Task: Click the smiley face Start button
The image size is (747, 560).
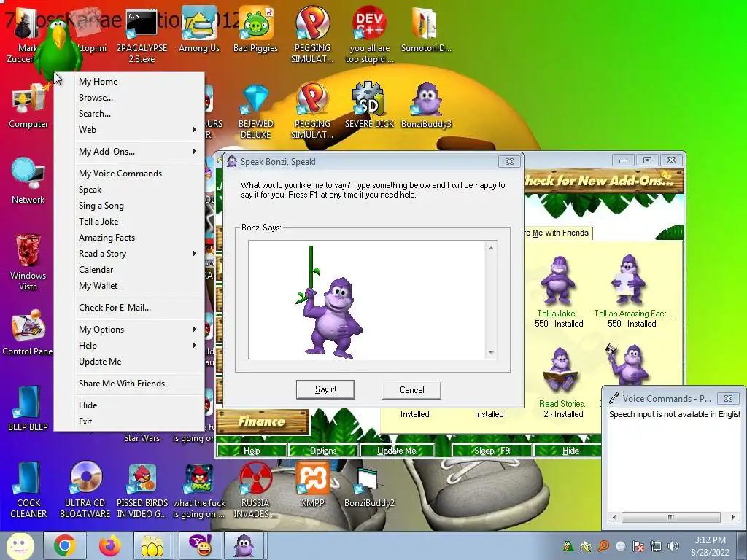Action: (20, 545)
